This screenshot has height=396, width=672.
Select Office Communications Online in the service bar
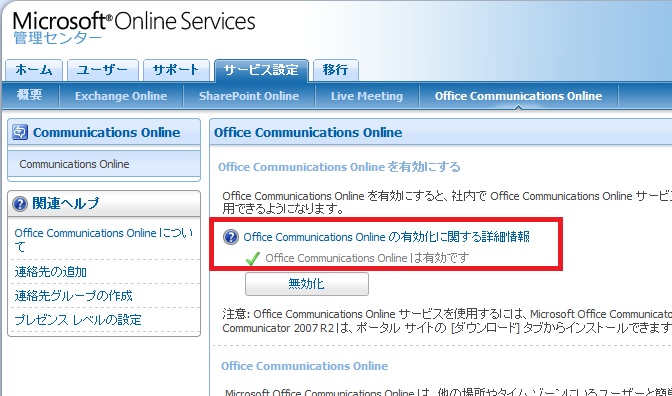click(x=519, y=96)
